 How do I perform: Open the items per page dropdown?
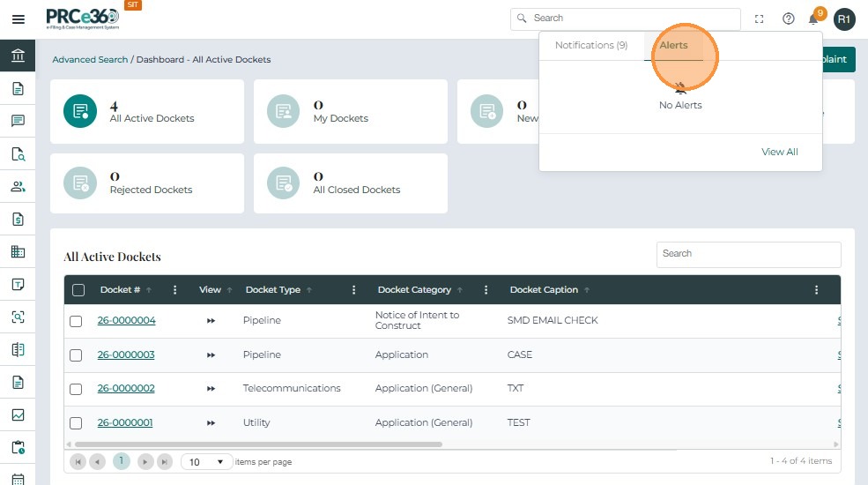[207, 462]
